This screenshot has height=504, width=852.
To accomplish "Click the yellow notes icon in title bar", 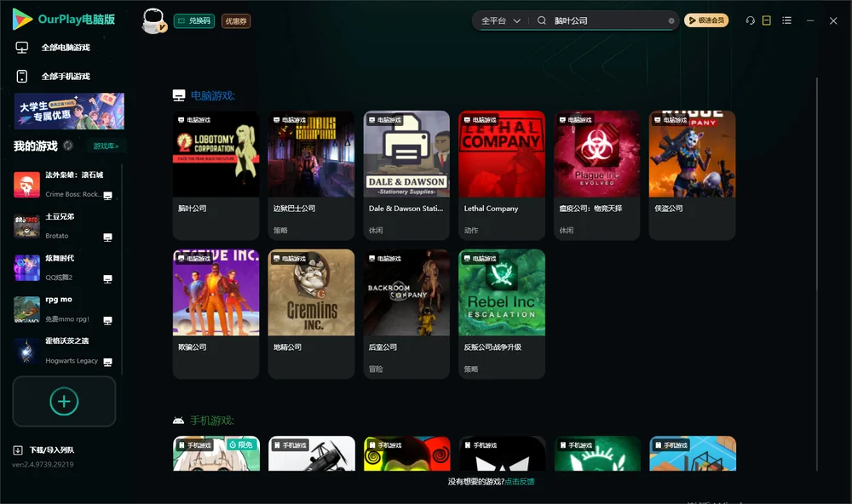I will tap(767, 20).
